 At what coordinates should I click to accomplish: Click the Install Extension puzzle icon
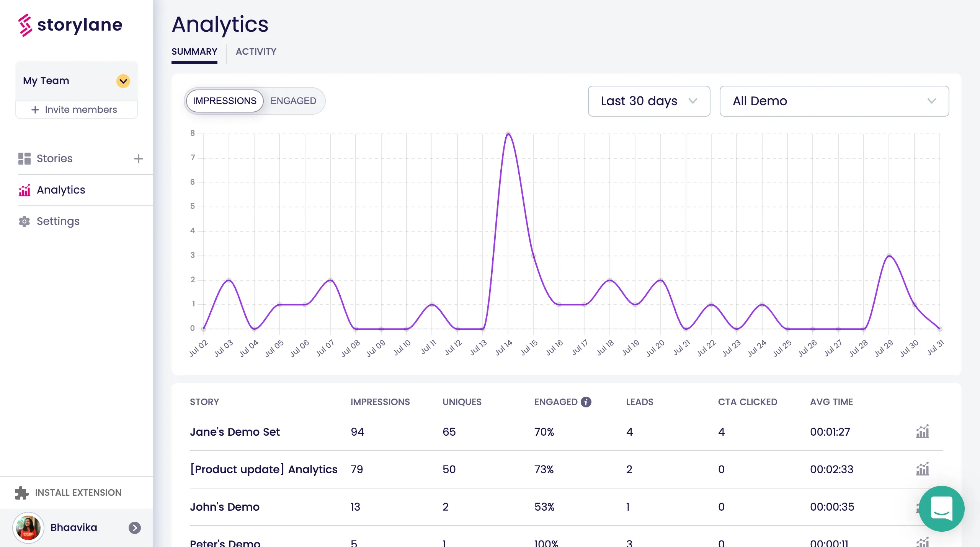coord(22,493)
